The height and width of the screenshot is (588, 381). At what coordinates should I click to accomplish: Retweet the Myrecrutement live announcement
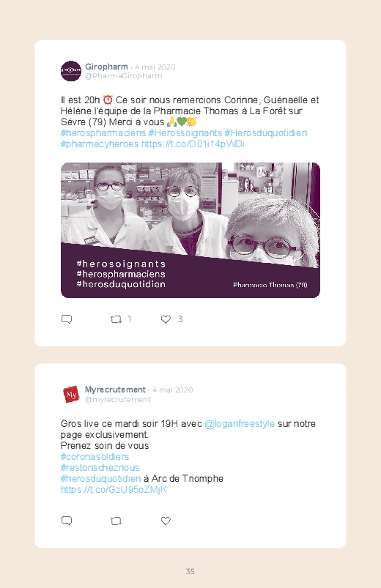tap(116, 521)
